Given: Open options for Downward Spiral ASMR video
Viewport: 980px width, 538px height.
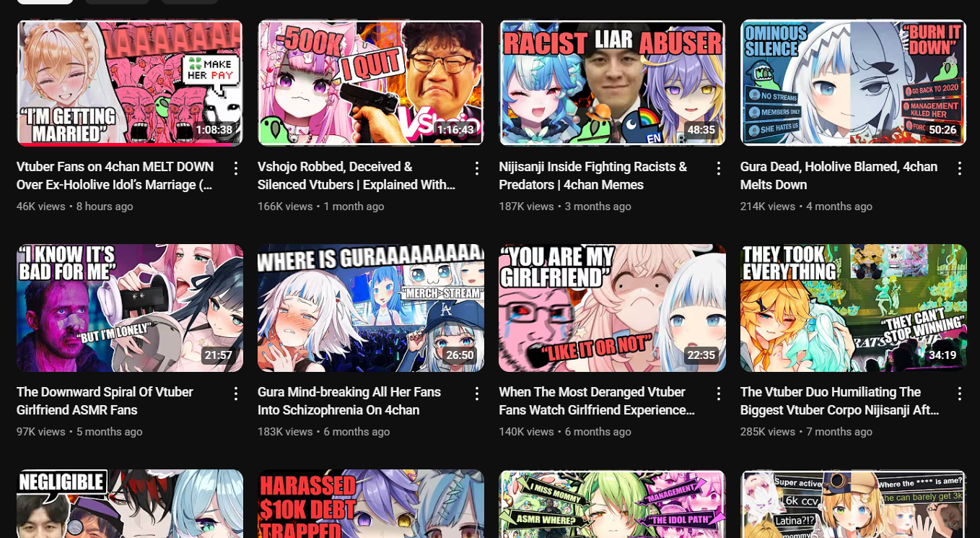Looking at the screenshot, I should 236,394.
